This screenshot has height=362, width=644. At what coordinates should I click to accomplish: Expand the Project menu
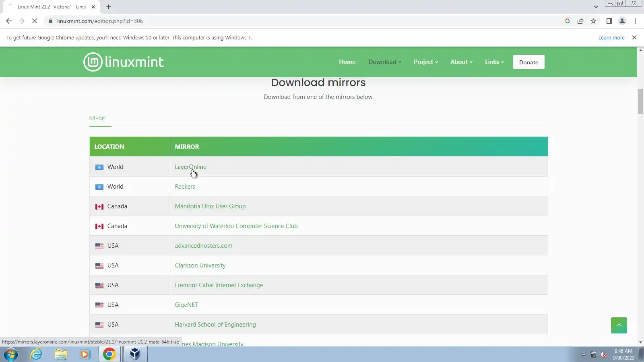click(426, 62)
